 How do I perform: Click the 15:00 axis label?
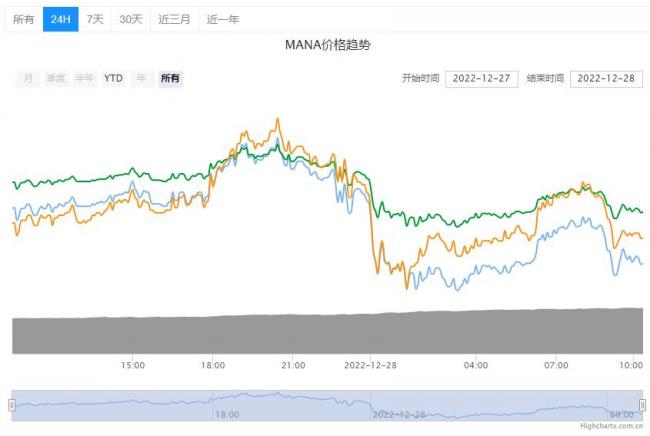point(133,365)
